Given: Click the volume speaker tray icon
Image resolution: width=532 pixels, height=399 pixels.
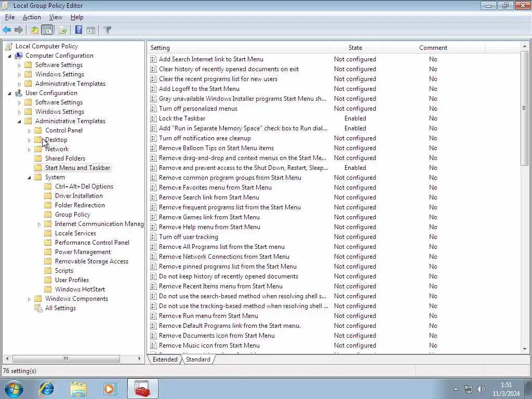Looking at the screenshot, I should [x=481, y=389].
